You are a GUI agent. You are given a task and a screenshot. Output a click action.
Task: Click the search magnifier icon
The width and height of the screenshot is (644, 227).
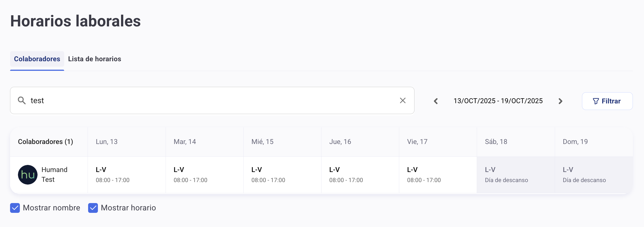coord(22,100)
